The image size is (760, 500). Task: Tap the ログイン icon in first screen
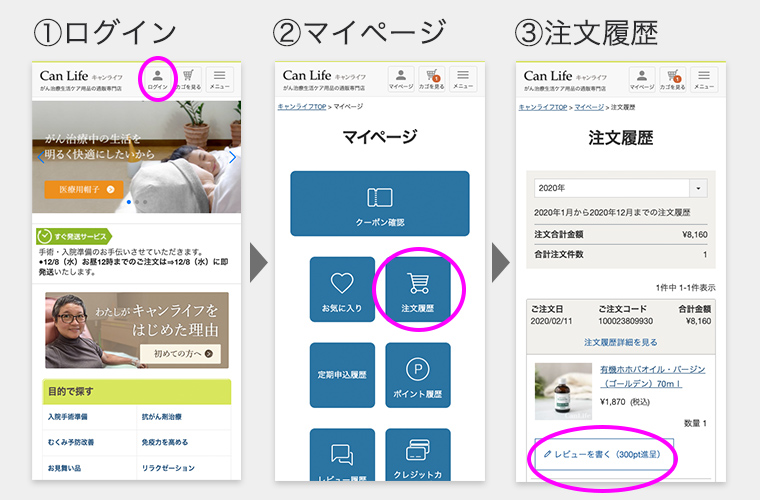coord(158,79)
